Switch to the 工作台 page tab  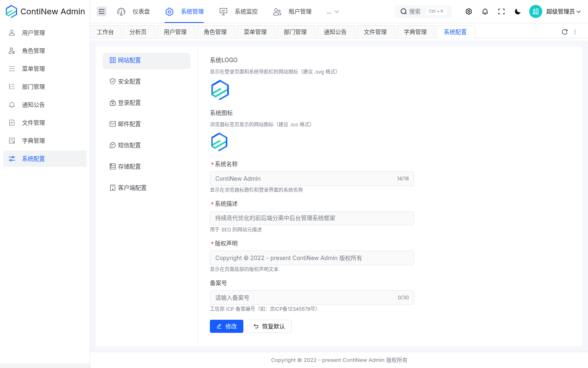[105, 32]
